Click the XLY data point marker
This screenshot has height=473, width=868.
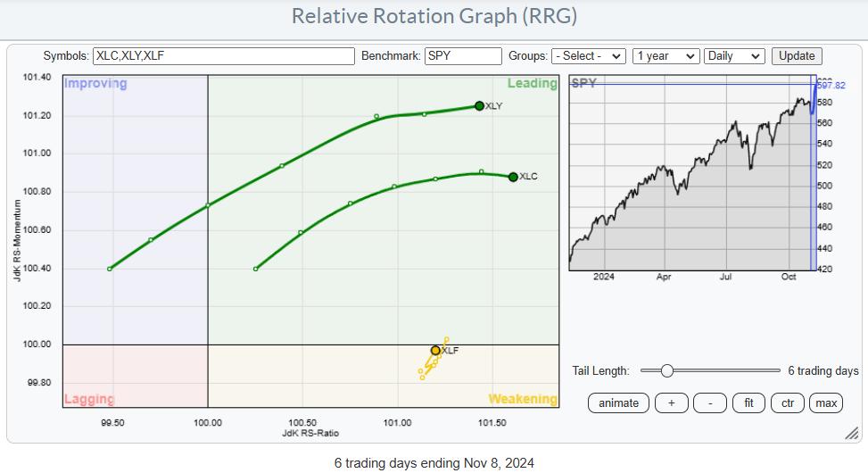[x=479, y=105]
